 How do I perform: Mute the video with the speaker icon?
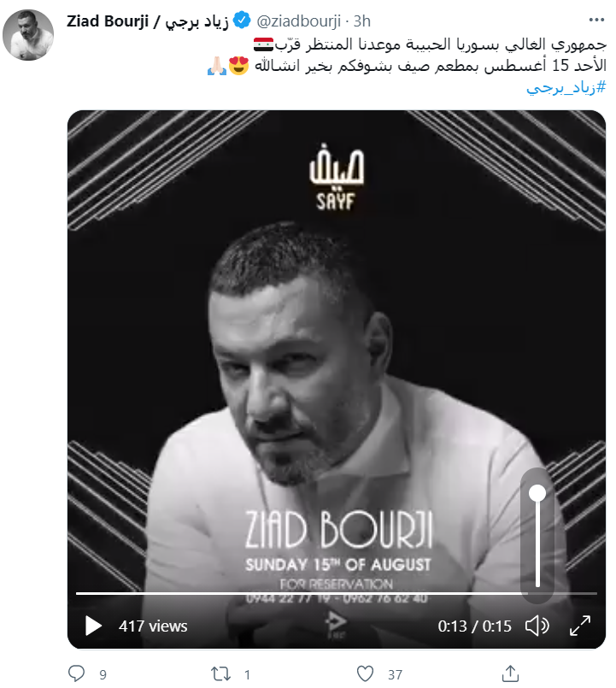(537, 626)
